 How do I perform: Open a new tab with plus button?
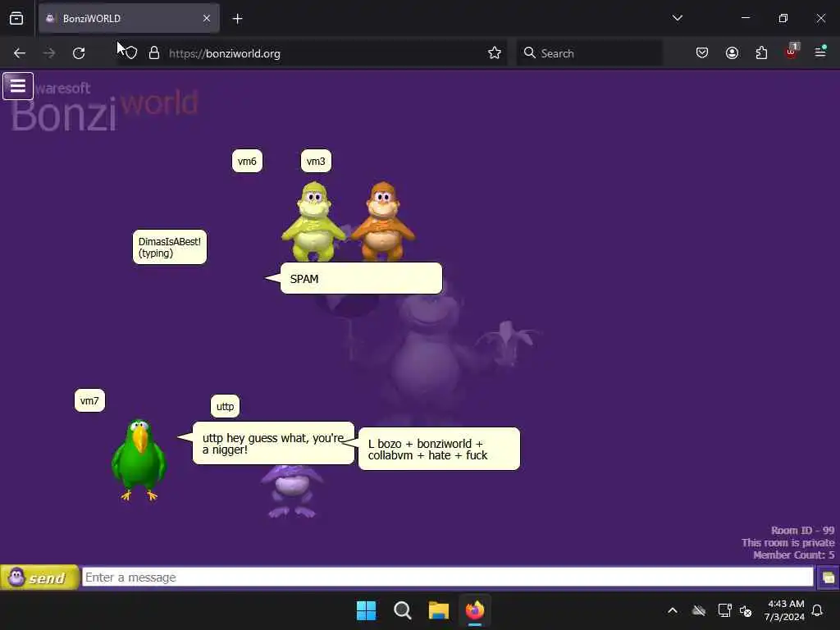point(237,19)
